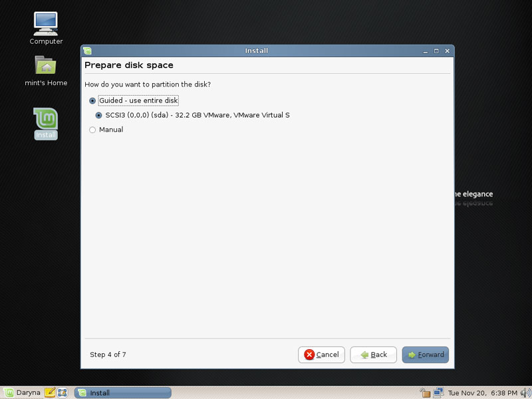
Task: Click the network connection tray icon
Action: 438,393
